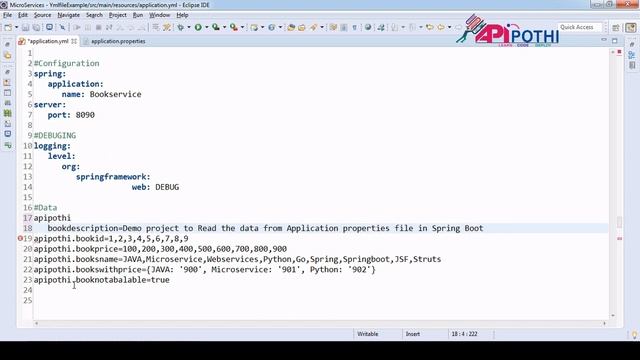Open the New wizard dropdown arrow
Viewport: 640px width, 360px height.
pos(17,27)
